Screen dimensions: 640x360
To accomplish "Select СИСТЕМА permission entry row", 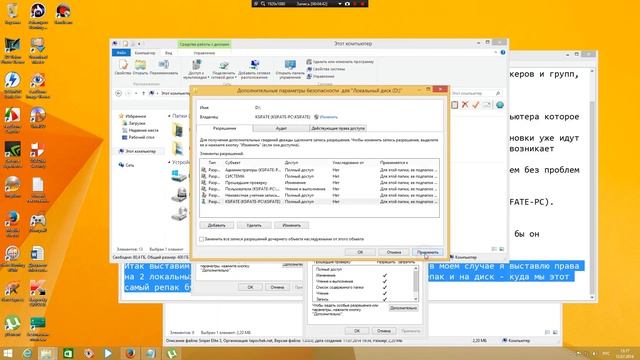I will (x=319, y=176).
